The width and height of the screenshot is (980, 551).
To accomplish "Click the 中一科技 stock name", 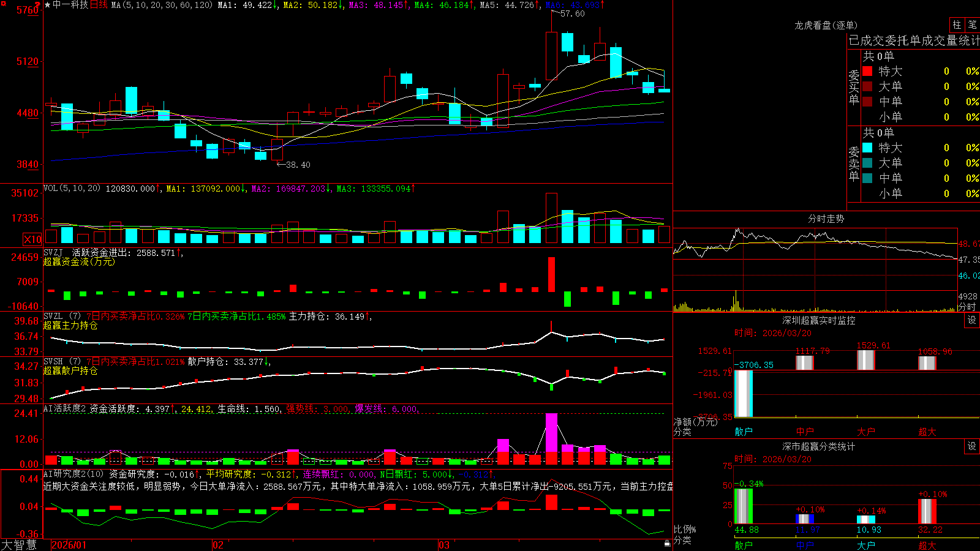I will click(x=70, y=5).
